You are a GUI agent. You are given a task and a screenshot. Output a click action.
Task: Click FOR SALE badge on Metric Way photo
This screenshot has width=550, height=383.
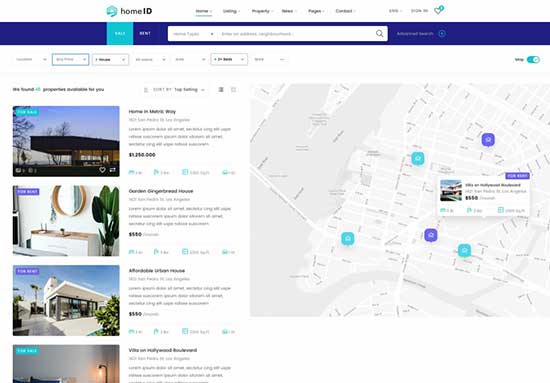pyautogui.click(x=27, y=112)
